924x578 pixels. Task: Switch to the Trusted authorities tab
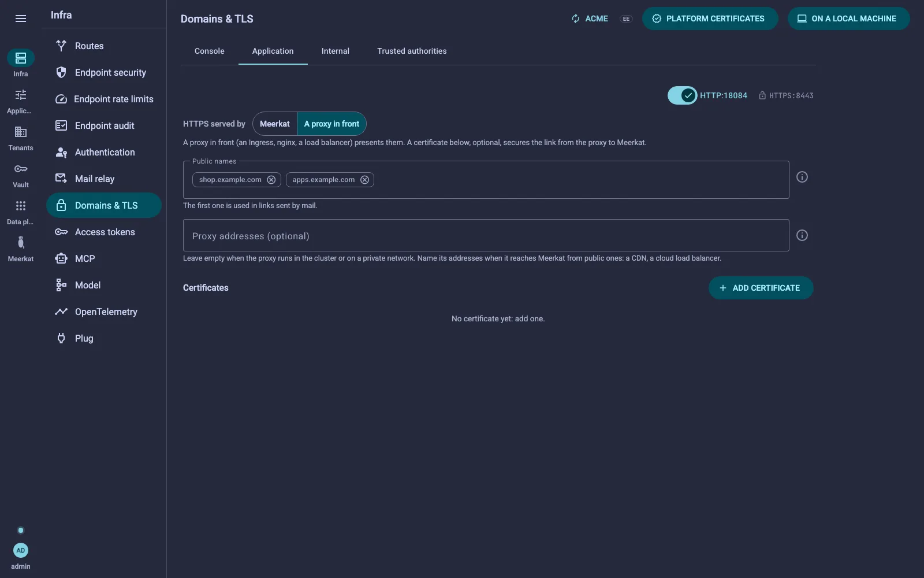[412, 51]
